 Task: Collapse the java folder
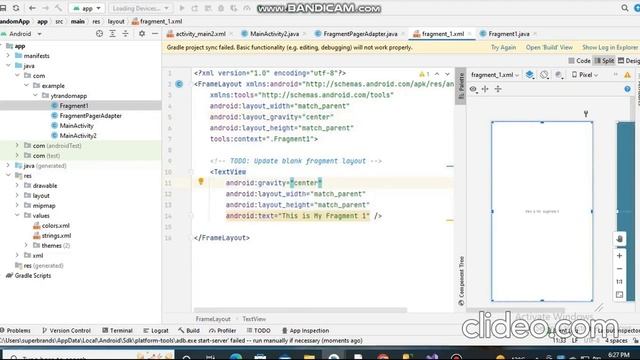(x=8, y=65)
